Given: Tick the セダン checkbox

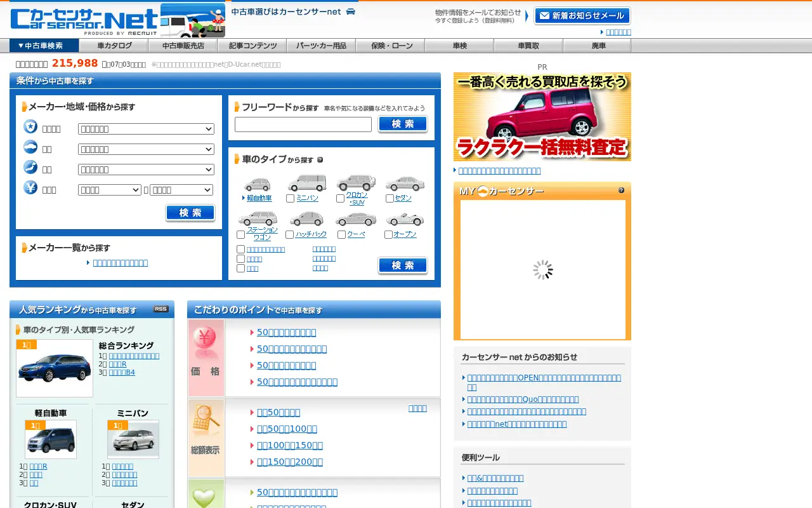Looking at the screenshot, I should 390,198.
